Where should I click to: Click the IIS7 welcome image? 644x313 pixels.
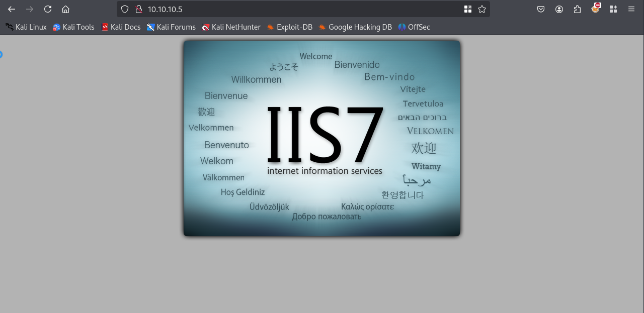tap(322, 138)
